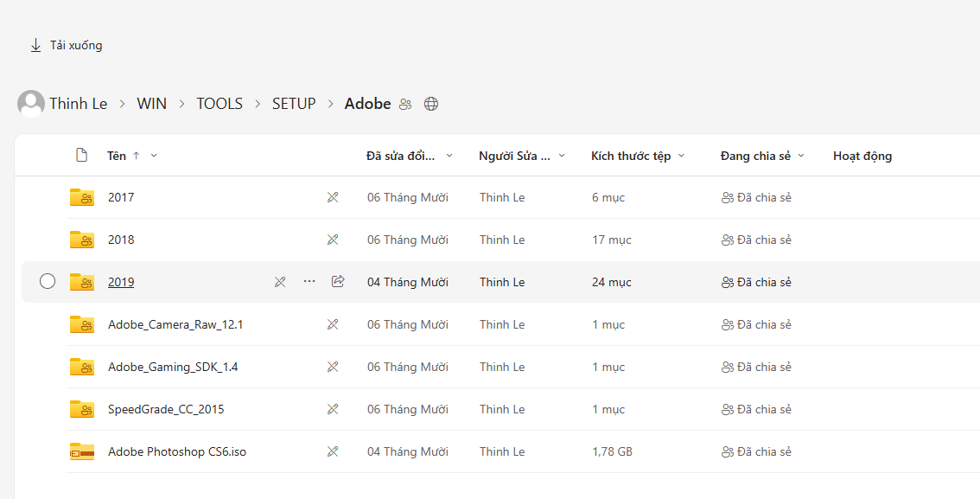Click the pin icon beside Adobe Photoshop CS6.iso
Screen dimensions: 980x499
(x=333, y=451)
